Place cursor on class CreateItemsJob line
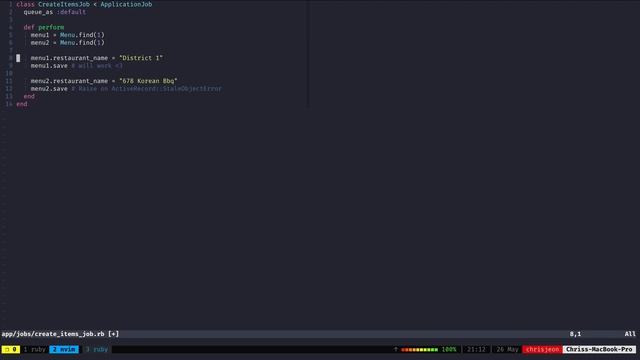 [x=84, y=4]
